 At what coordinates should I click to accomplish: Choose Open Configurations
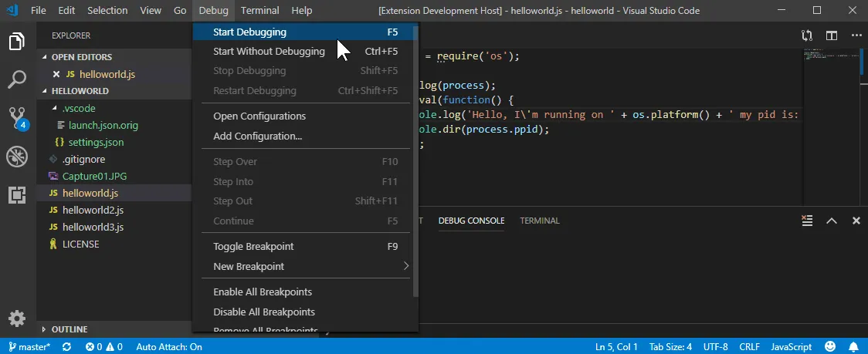tap(304, 116)
